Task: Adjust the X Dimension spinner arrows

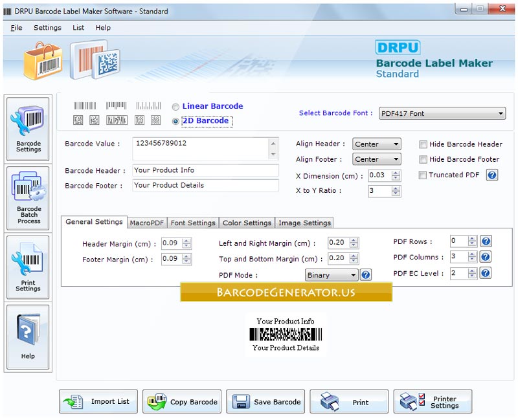Action: pos(396,175)
